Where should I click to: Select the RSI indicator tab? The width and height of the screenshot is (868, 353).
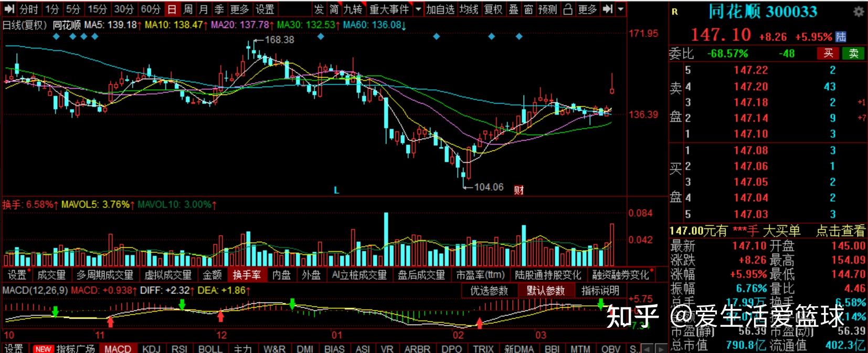coord(179,349)
